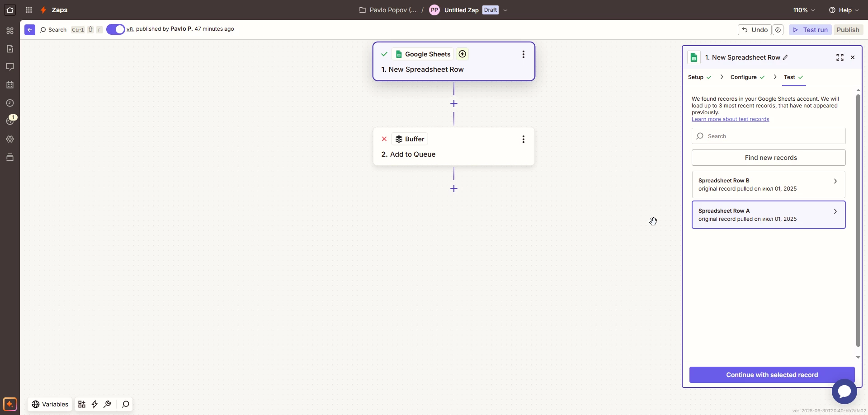Switch to the Configure tab
Image resolution: width=868 pixels, height=415 pixels.
pyautogui.click(x=748, y=77)
